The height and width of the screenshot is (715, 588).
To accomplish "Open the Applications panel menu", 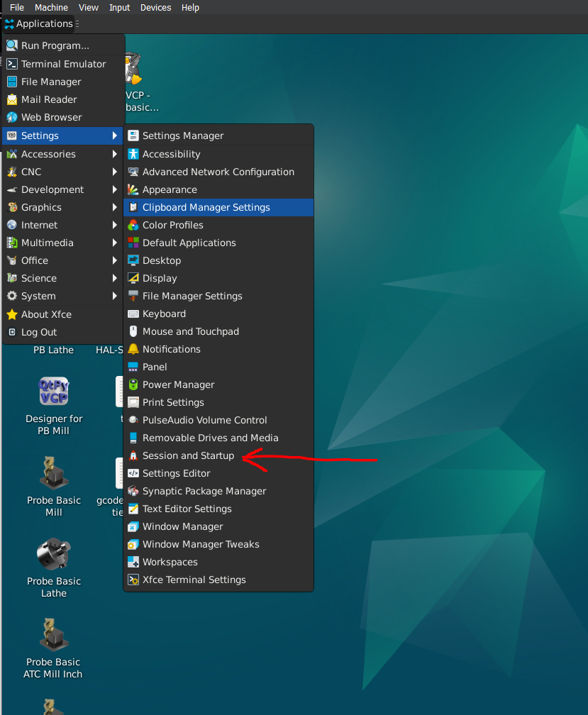I will tap(40, 23).
